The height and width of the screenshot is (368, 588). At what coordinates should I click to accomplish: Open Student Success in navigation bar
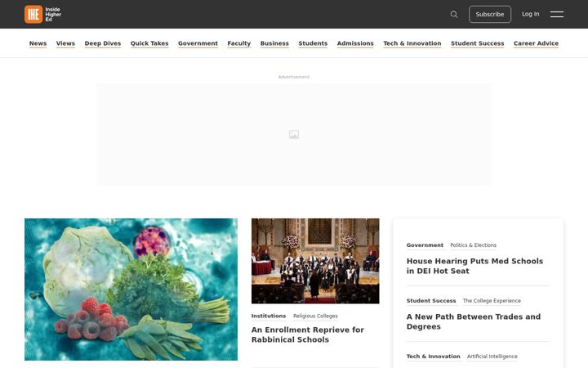click(x=478, y=43)
